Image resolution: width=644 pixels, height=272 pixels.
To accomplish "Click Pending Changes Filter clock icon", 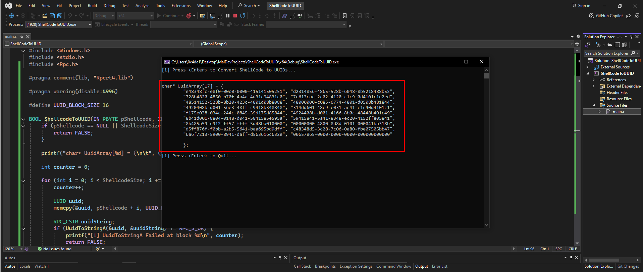I will point(598,45).
